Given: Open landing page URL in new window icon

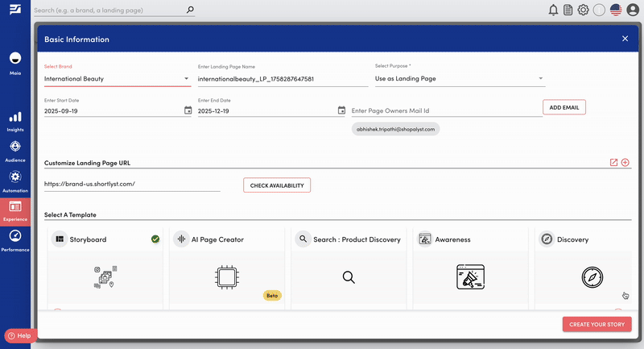Looking at the screenshot, I should pos(613,162).
